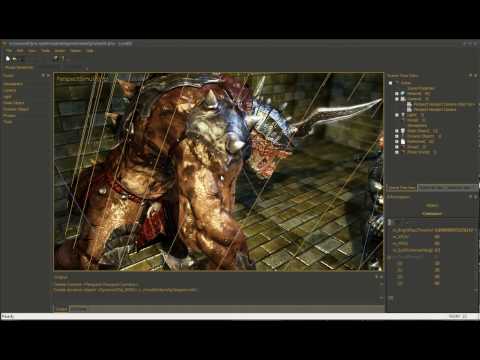Select Static Object in the left panel list
The image size is (480, 360).
(x=14, y=103)
